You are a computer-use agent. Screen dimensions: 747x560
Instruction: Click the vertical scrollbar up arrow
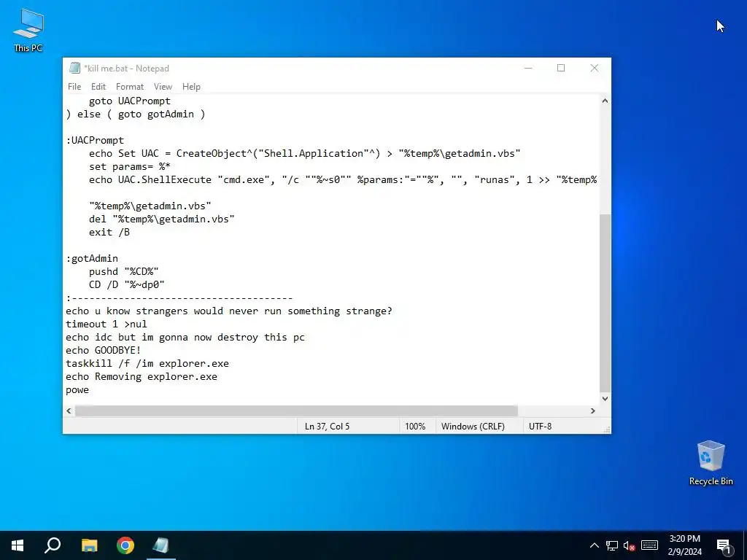(x=605, y=101)
